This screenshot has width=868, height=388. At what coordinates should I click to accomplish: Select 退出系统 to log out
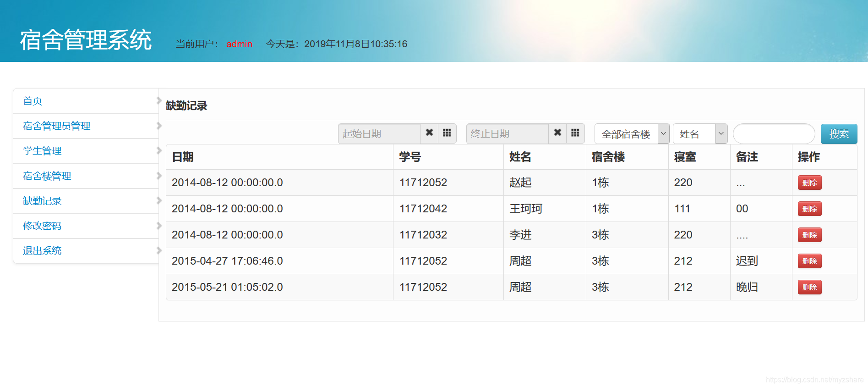click(x=42, y=251)
